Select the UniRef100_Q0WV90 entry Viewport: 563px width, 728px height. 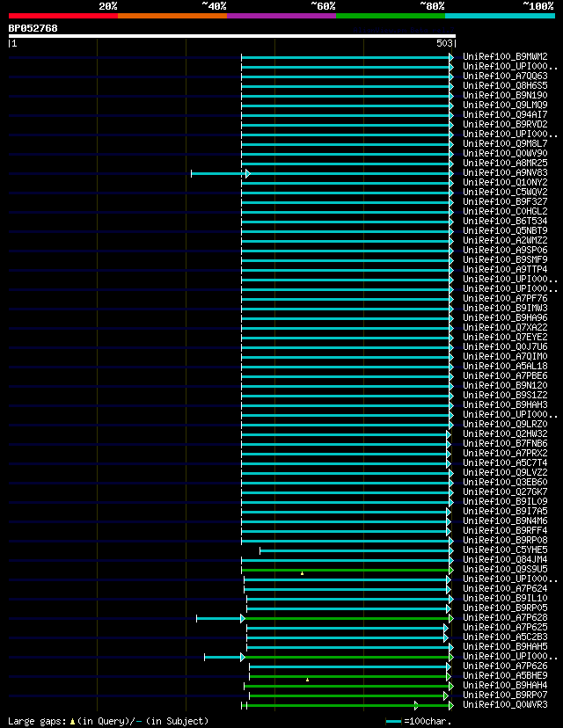click(x=505, y=154)
